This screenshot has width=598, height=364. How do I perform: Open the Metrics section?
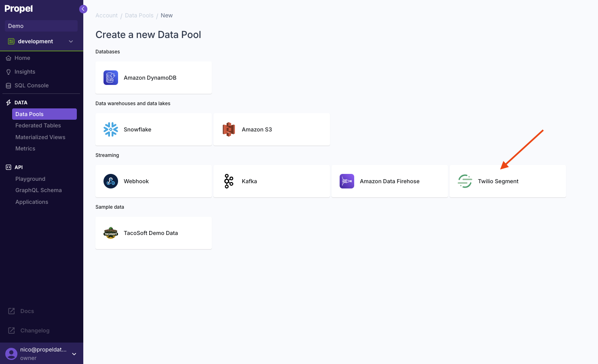point(25,148)
